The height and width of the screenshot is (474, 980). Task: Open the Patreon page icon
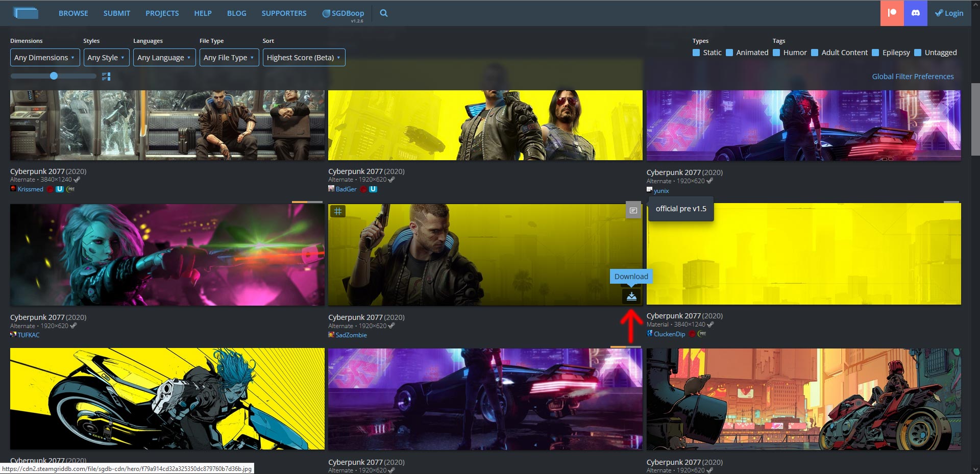click(892, 13)
